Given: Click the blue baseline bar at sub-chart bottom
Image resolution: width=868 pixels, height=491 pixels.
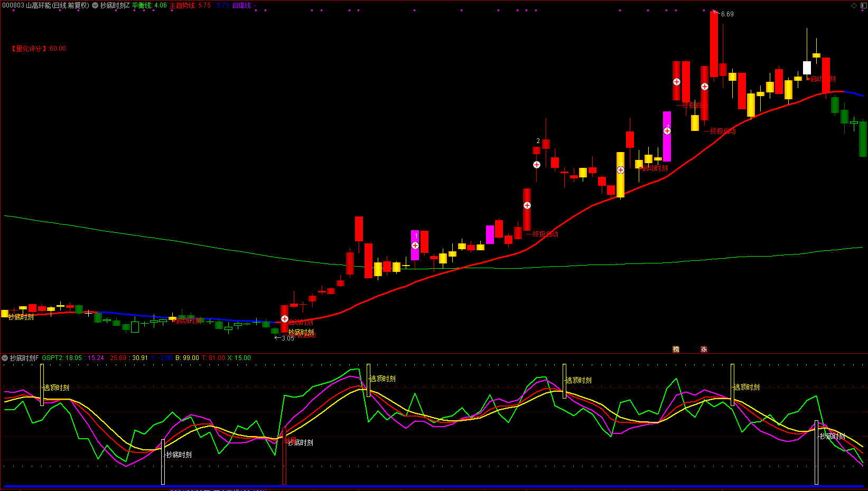Looking at the screenshot, I should point(434,486).
